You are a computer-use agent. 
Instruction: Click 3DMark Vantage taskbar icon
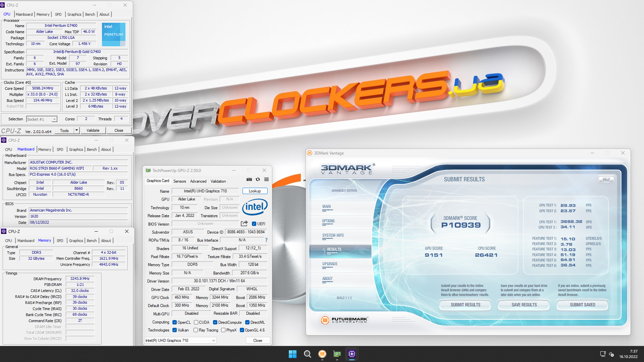pyautogui.click(x=322, y=354)
